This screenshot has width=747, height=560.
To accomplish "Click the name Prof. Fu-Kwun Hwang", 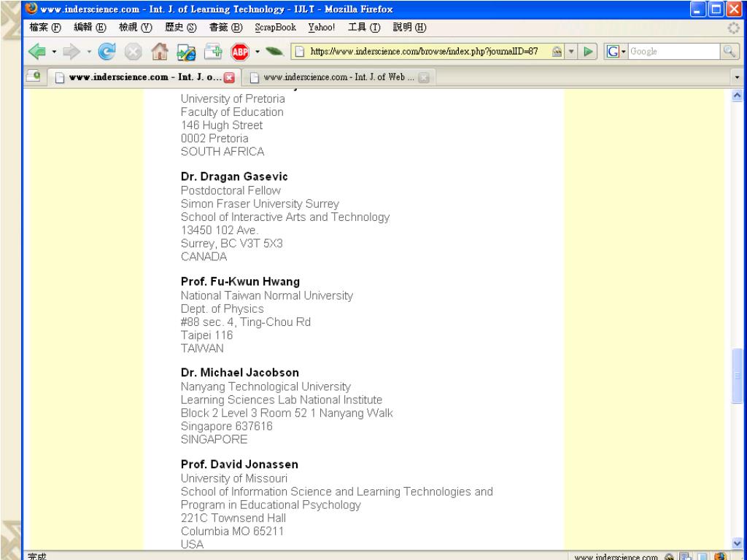I will [240, 281].
